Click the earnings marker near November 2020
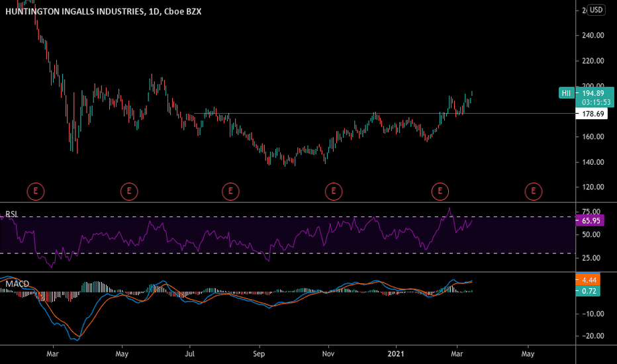Image resolution: width=617 pixels, height=364 pixels. (x=334, y=192)
